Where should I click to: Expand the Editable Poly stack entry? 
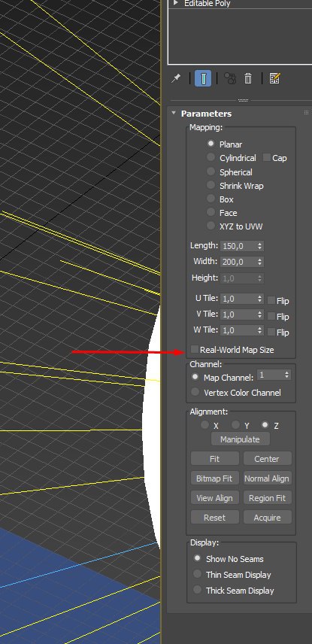(176, 3)
